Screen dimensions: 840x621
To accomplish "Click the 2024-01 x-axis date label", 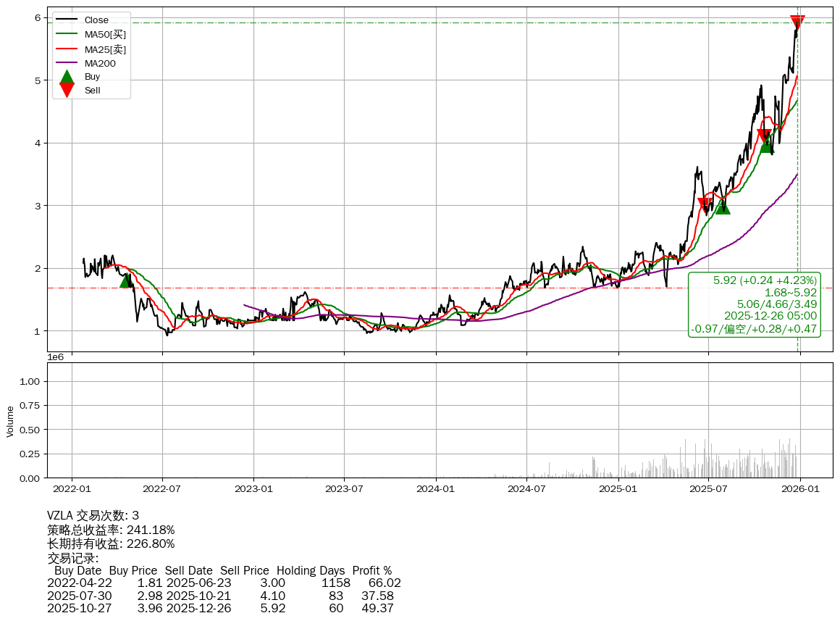I will (x=437, y=489).
